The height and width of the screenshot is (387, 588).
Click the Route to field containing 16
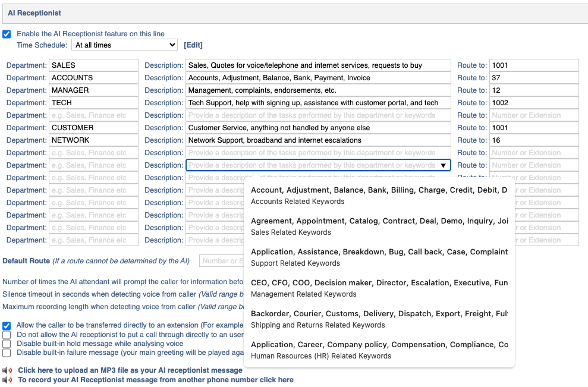coord(534,140)
